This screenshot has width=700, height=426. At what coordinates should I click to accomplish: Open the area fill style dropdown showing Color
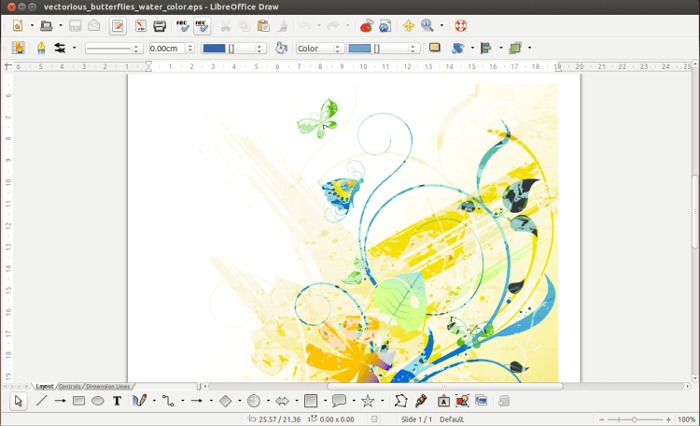[x=320, y=48]
